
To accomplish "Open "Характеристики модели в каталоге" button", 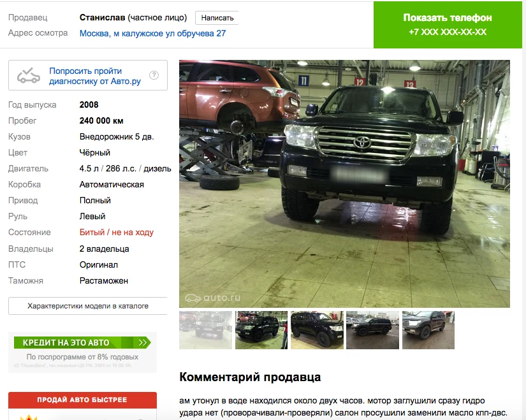I will pos(88,306).
